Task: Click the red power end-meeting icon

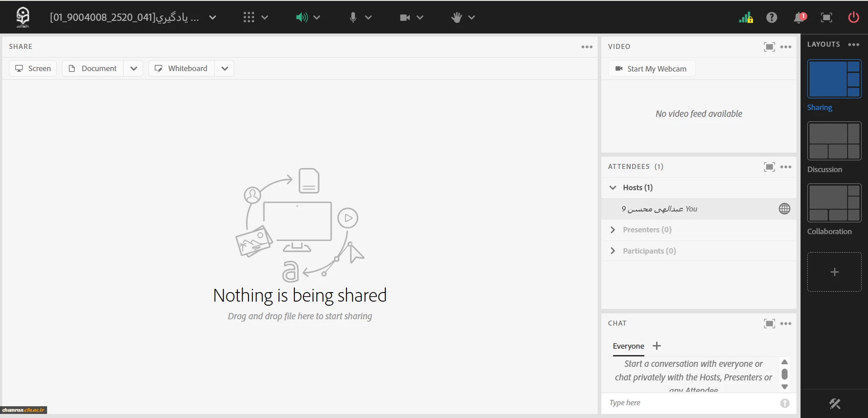Action: pos(854,18)
